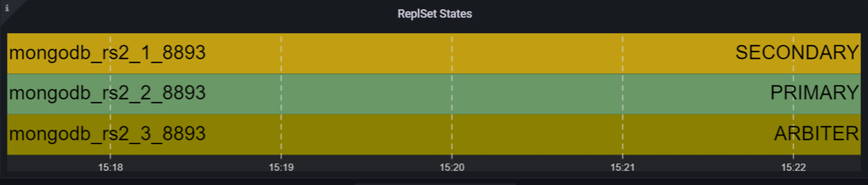
Task: Click the 15:21 gridline in the ARBITER row
Action: [x=622, y=134]
